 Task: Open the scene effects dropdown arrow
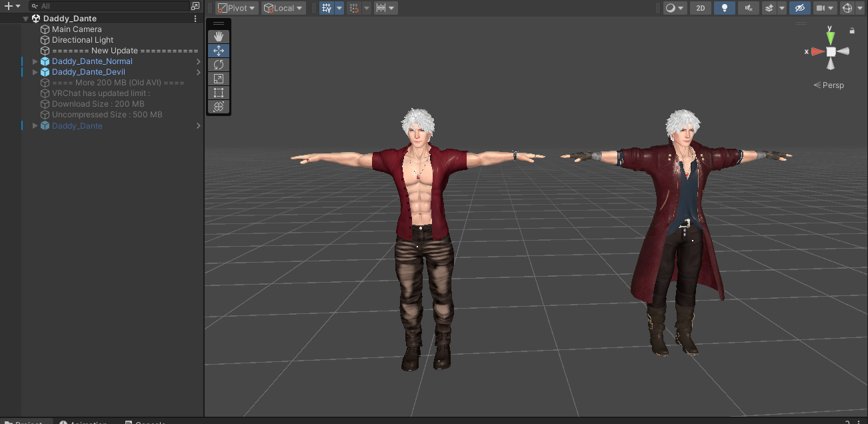click(782, 8)
